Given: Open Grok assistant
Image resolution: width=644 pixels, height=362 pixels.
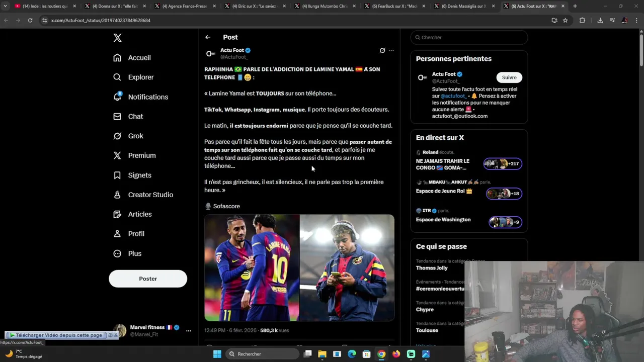Looking at the screenshot, I should [129, 136].
